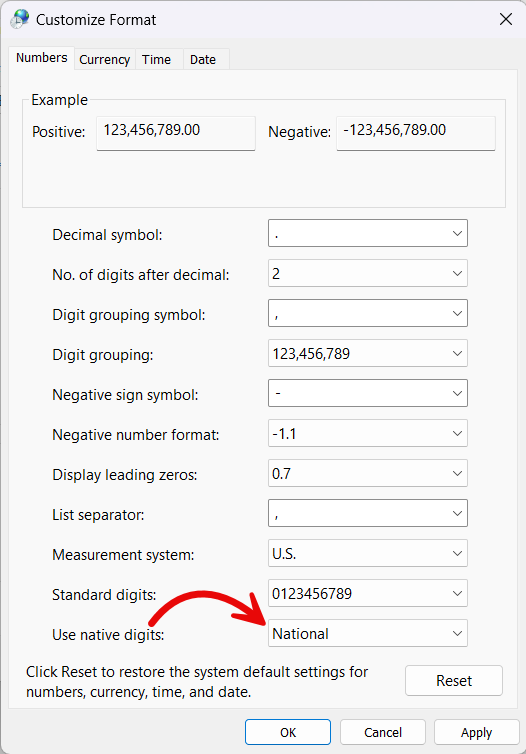526x754 pixels.
Task: Open the Digit grouping dropdown
Action: pos(368,353)
